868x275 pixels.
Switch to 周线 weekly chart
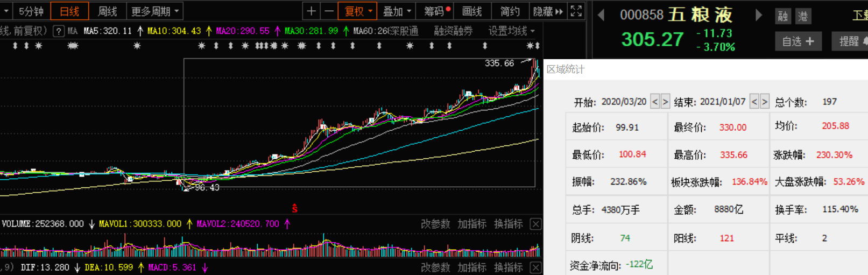(x=108, y=11)
